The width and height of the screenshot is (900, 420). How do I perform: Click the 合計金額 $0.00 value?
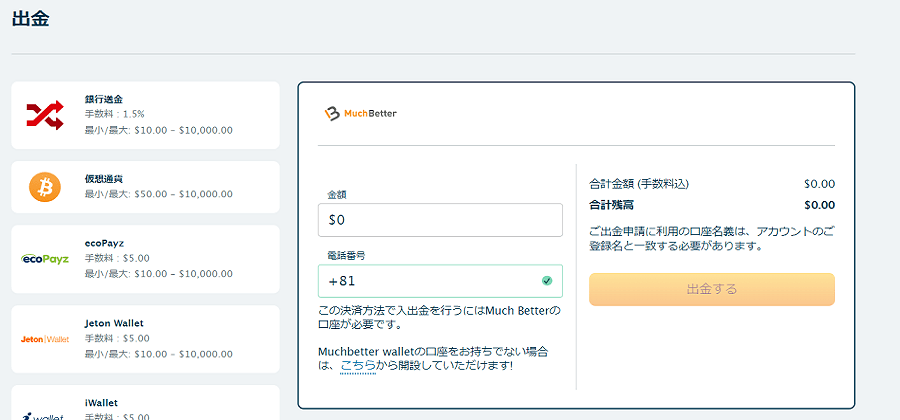[x=820, y=184]
